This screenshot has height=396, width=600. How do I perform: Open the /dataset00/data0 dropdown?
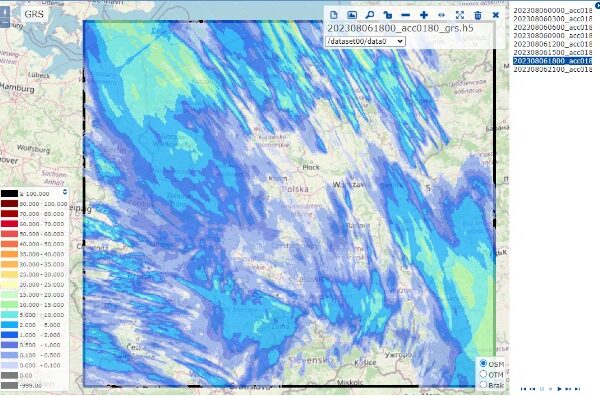click(365, 41)
